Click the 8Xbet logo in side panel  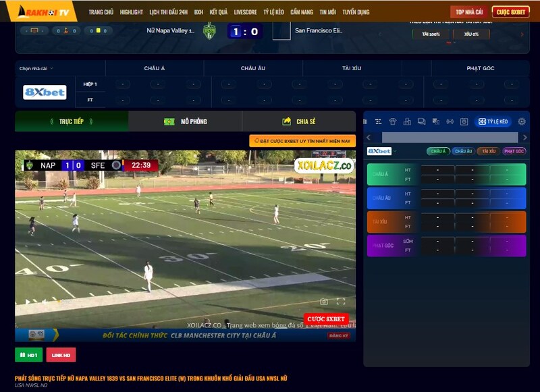pyautogui.click(x=379, y=151)
